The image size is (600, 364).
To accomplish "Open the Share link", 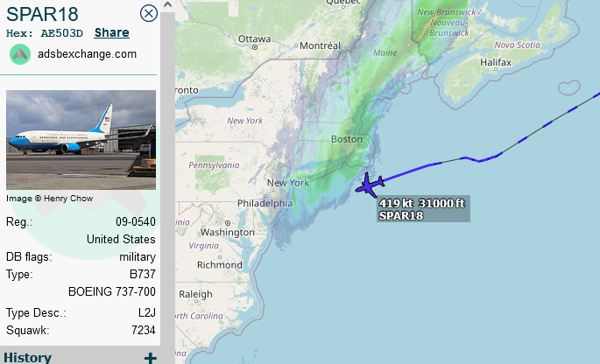I will (x=112, y=33).
